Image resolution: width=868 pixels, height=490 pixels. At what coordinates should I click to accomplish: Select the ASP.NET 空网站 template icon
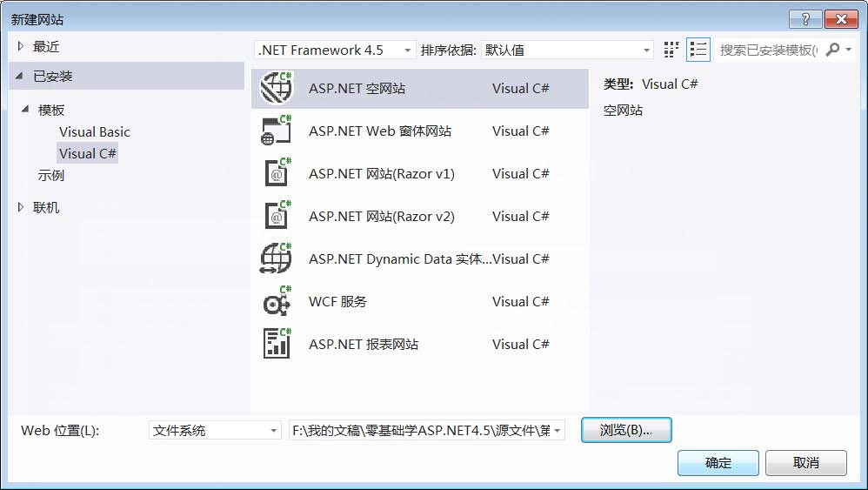point(277,88)
